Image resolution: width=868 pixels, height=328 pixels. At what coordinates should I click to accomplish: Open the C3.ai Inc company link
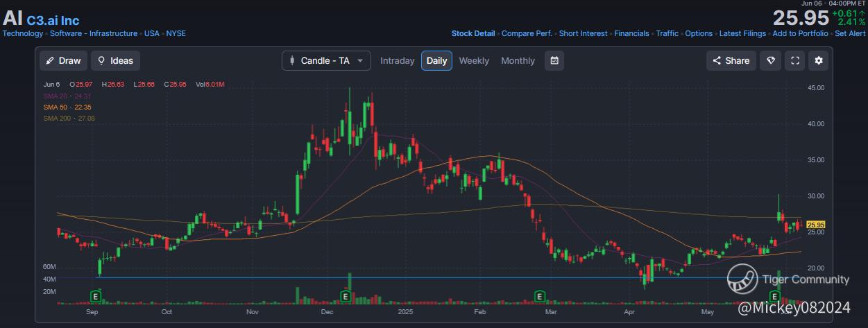coord(53,21)
